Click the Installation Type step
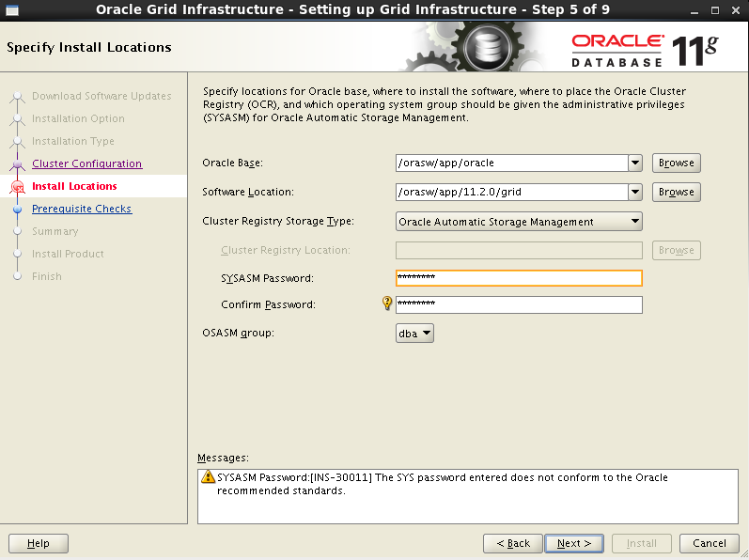 point(73,141)
